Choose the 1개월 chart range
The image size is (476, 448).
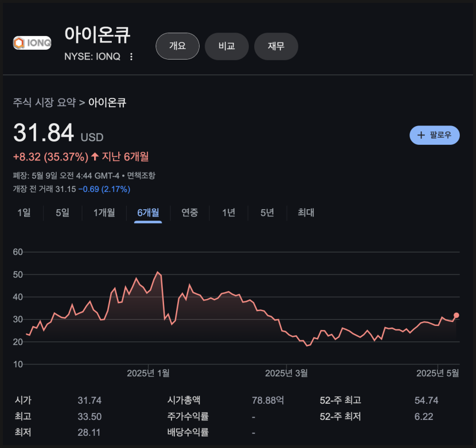[104, 213]
